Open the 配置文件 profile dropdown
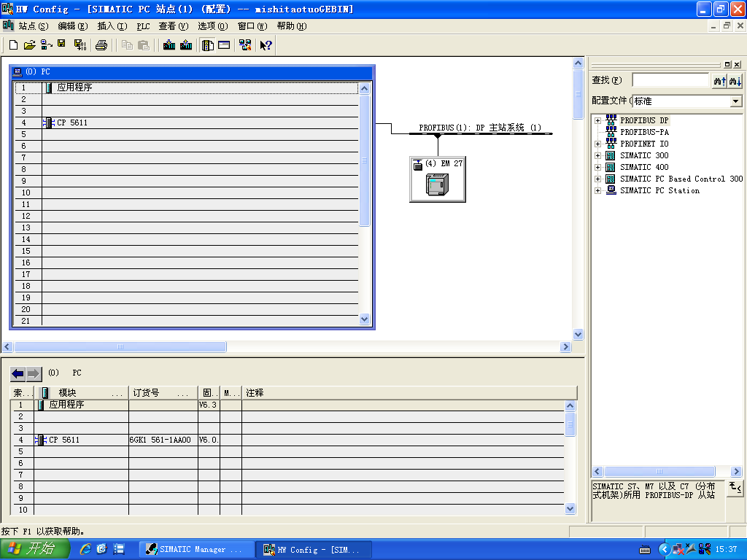Screen dimensions: 747x560 (x=735, y=101)
